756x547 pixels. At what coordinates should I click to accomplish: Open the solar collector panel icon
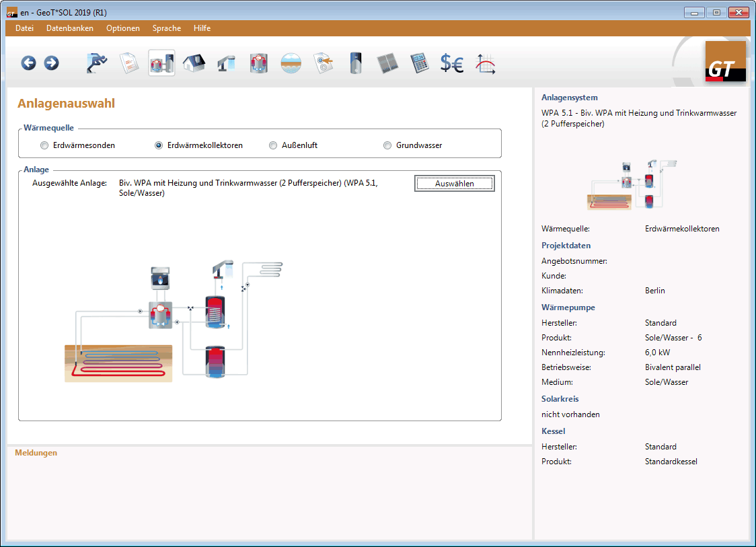pos(387,63)
